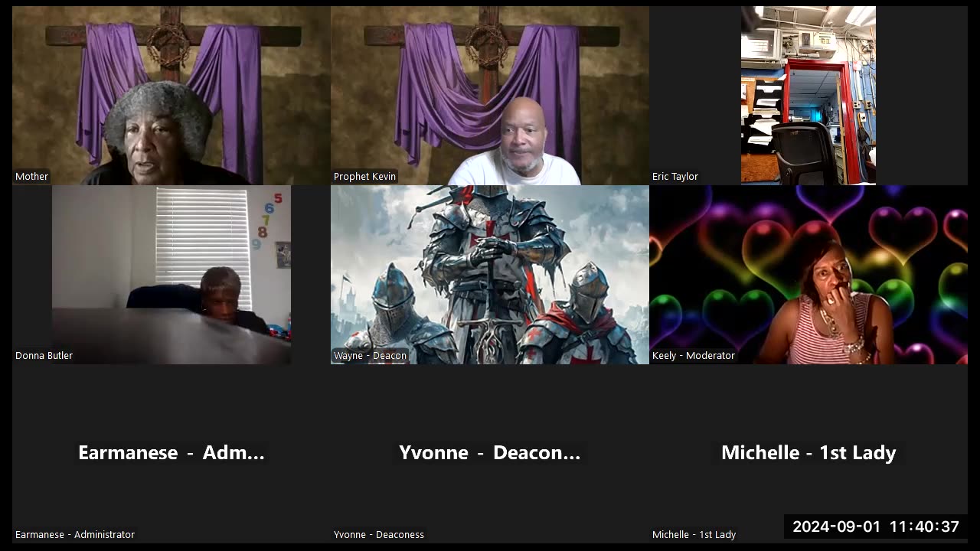Select Eric Taylor's video tile
The image size is (980, 551).
(808, 96)
